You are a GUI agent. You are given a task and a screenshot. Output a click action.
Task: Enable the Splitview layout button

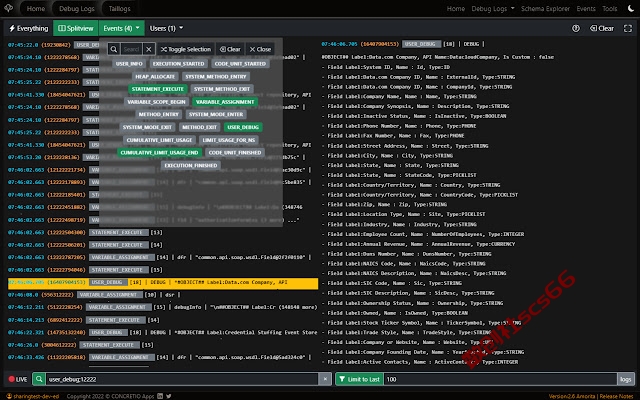coord(76,28)
